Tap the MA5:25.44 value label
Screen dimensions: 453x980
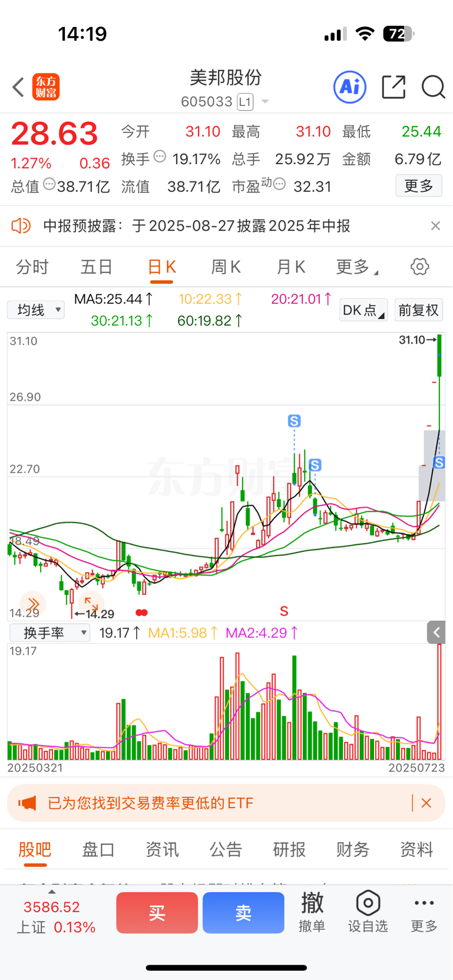pyautogui.click(x=114, y=299)
